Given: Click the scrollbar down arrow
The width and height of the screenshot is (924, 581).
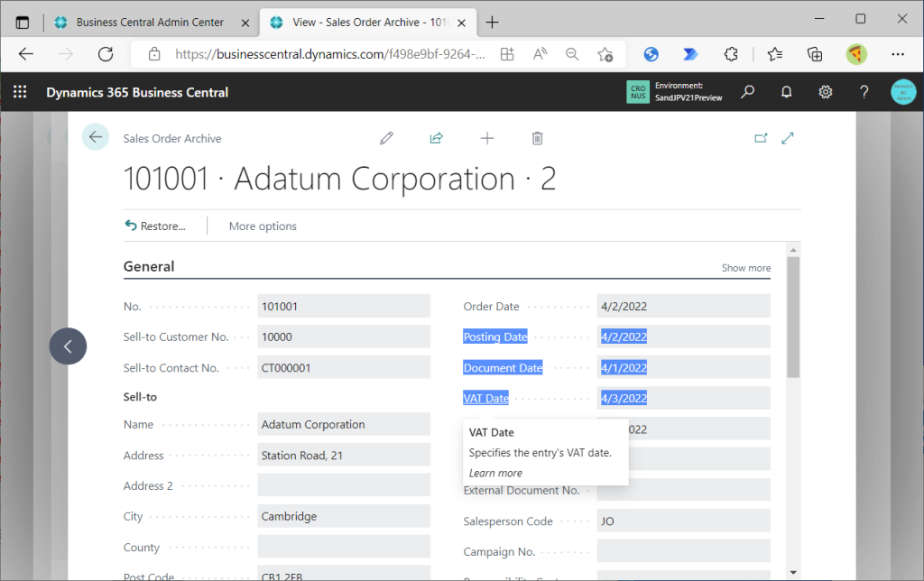Looking at the screenshot, I should (x=793, y=572).
